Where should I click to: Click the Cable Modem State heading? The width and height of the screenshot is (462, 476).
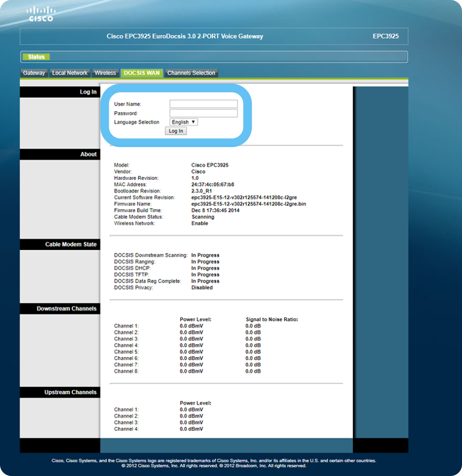pos(71,244)
